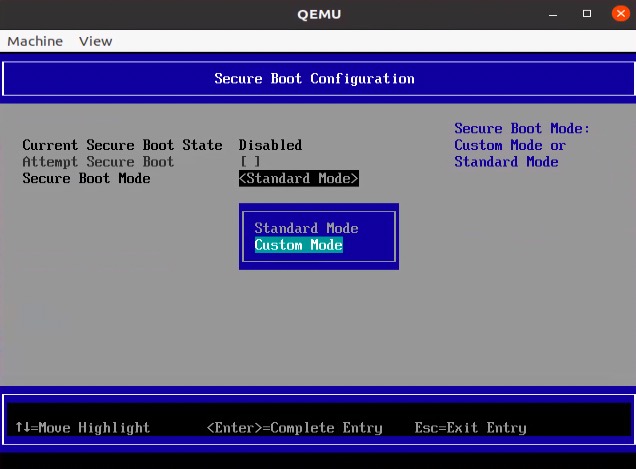Image resolution: width=636 pixels, height=469 pixels.
Task: Toggle the Attempt Secure Boot checkbox
Action: pyautogui.click(x=250, y=161)
